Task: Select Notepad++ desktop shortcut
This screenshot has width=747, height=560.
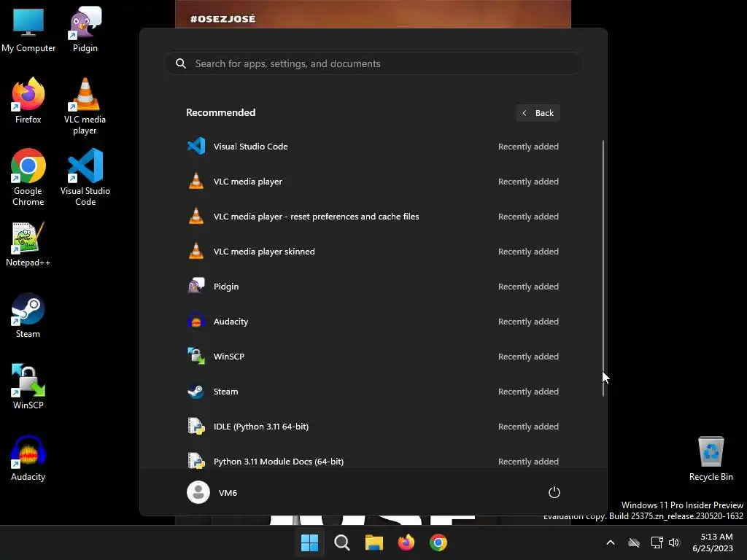Action: click(28, 244)
